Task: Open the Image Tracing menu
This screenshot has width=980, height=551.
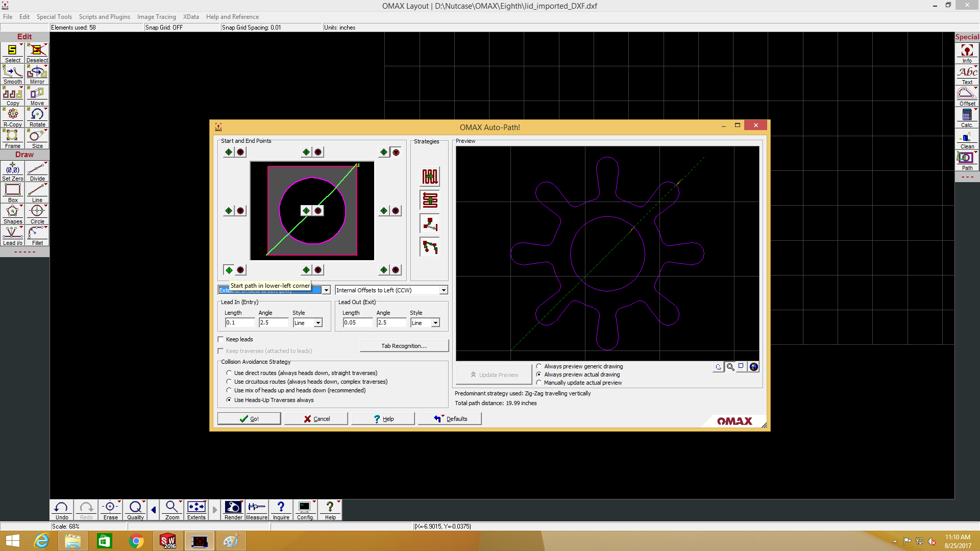Action: click(x=156, y=17)
